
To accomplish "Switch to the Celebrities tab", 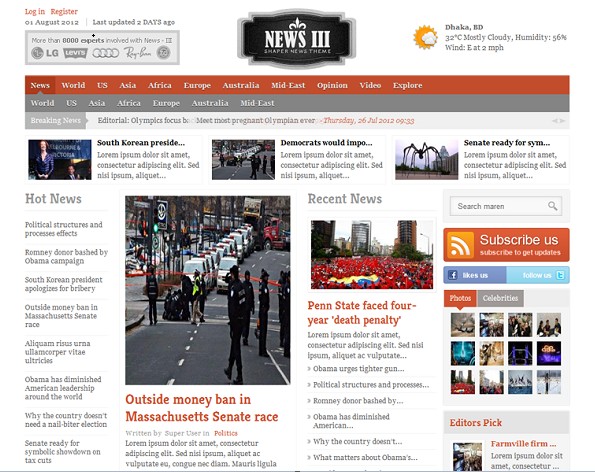I will point(500,298).
